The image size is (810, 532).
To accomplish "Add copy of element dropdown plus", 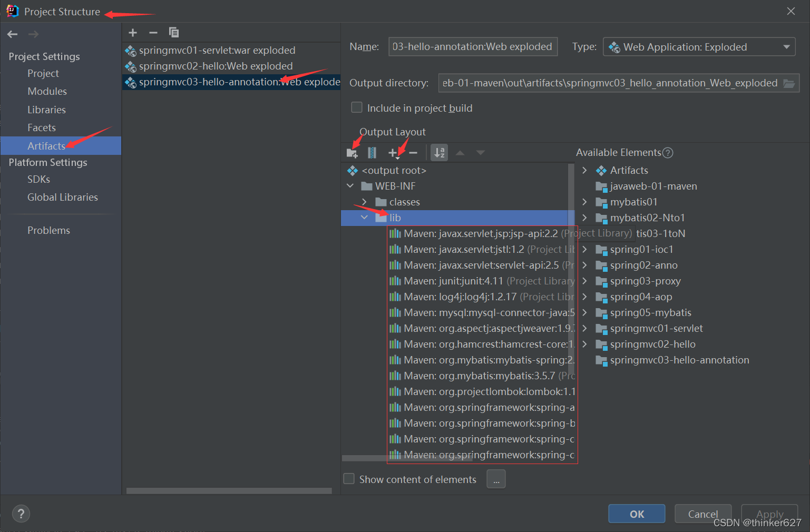I will (x=394, y=153).
